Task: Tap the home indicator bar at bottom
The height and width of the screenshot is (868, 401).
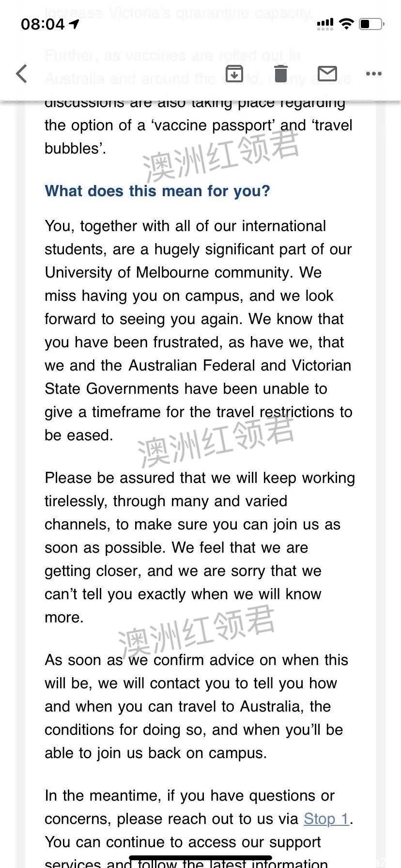Action: 200,858
